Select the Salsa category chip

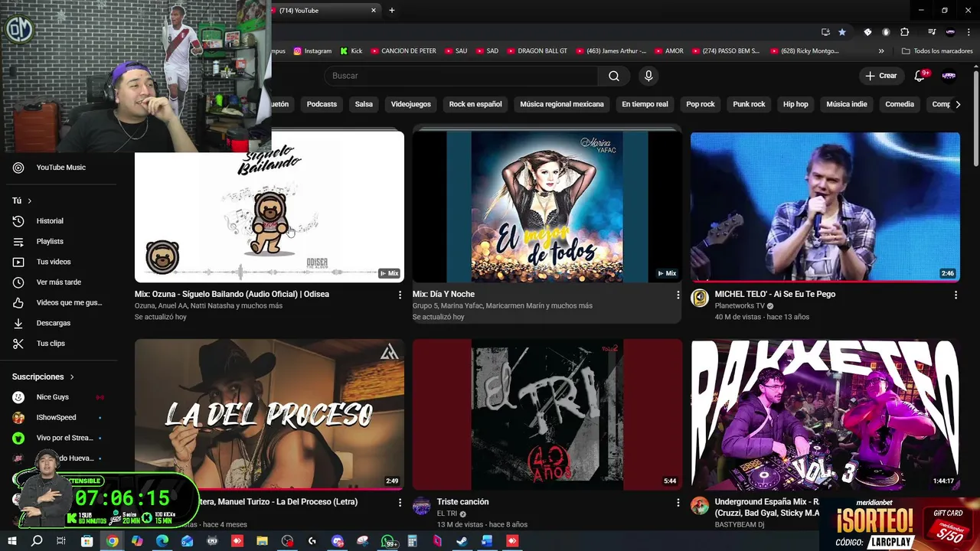click(364, 104)
